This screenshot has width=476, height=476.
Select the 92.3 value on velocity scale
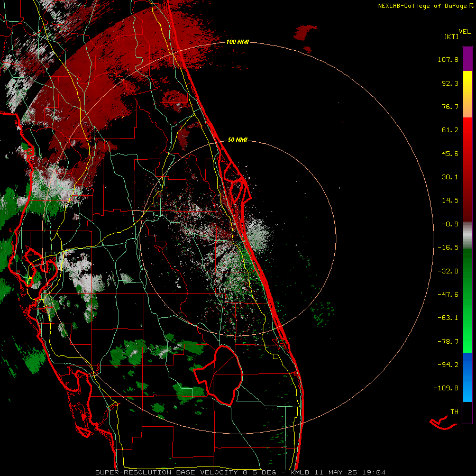coord(450,83)
